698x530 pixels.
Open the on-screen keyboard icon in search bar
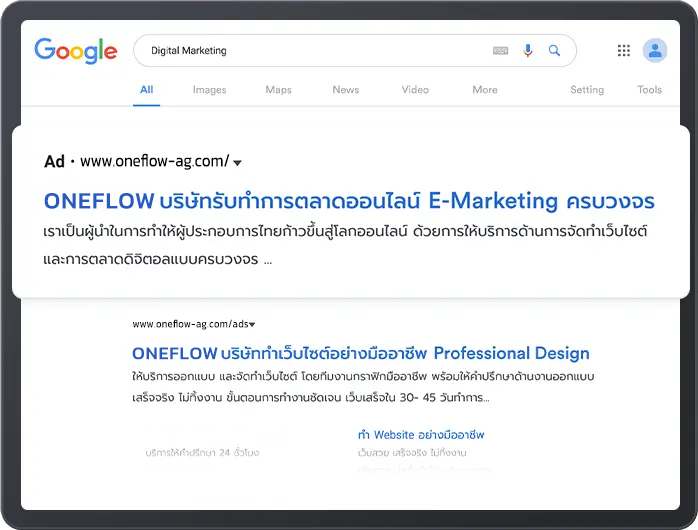pos(500,51)
